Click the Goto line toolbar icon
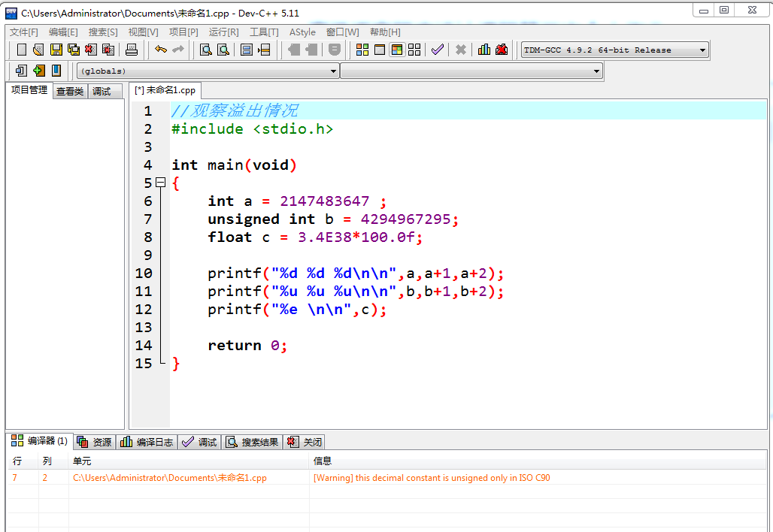The width and height of the screenshot is (773, 532). pos(264,50)
